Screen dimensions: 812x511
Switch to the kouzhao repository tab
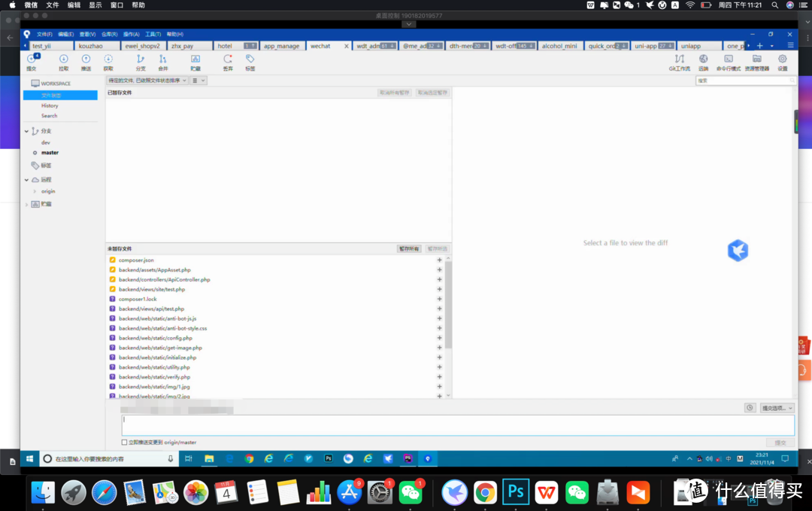(x=97, y=46)
